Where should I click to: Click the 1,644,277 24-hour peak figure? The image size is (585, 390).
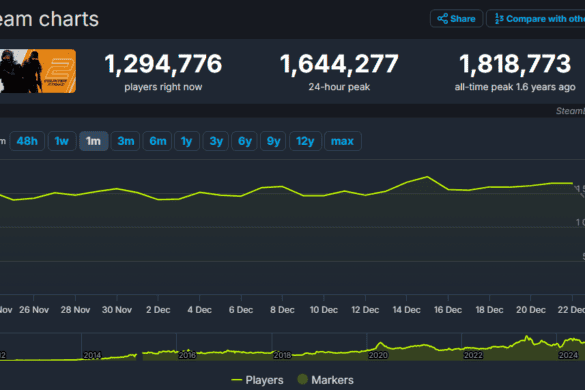(x=339, y=64)
